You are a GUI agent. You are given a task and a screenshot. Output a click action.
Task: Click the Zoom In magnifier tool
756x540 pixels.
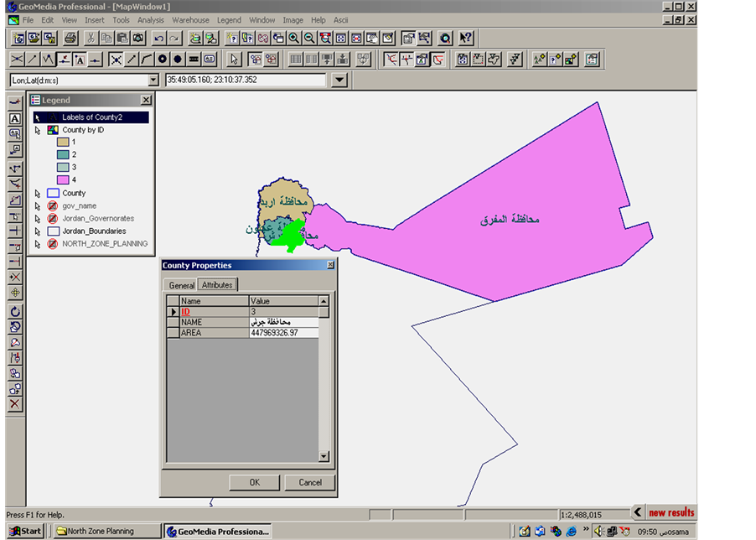tap(294, 38)
